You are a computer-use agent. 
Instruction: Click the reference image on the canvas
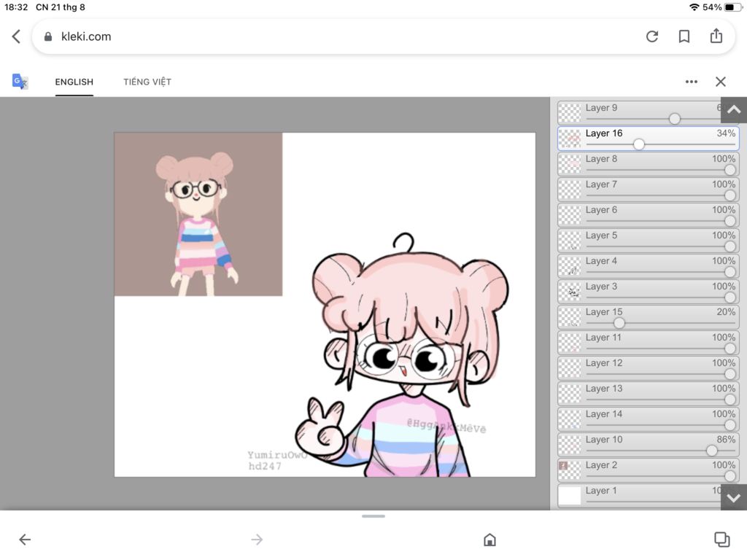tap(198, 214)
